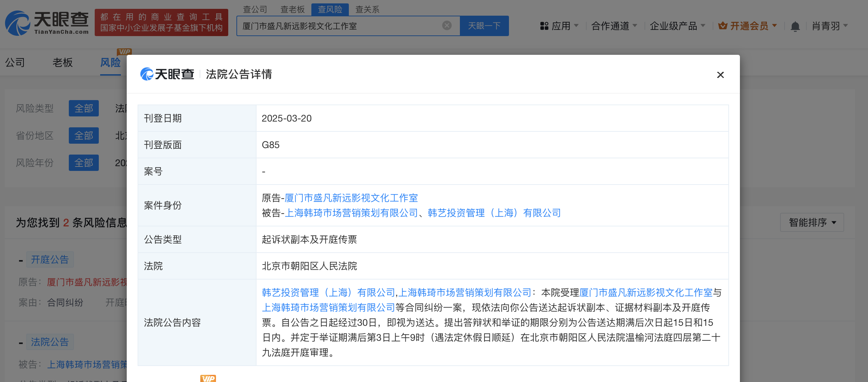Select 全部 for 风险年份 filter
The height and width of the screenshot is (382, 868).
tap(84, 163)
